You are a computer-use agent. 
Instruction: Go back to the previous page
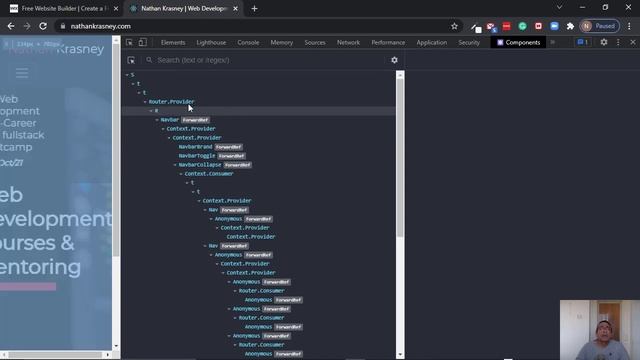[11, 26]
